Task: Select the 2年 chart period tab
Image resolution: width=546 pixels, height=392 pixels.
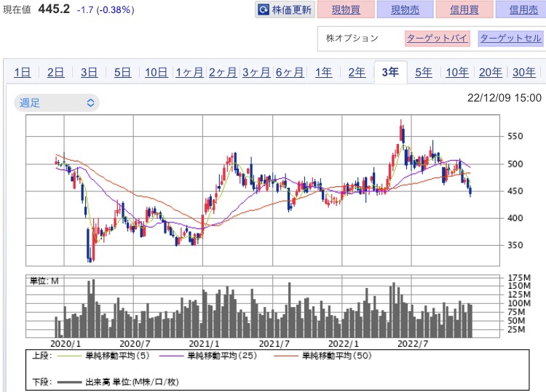Action: click(357, 72)
